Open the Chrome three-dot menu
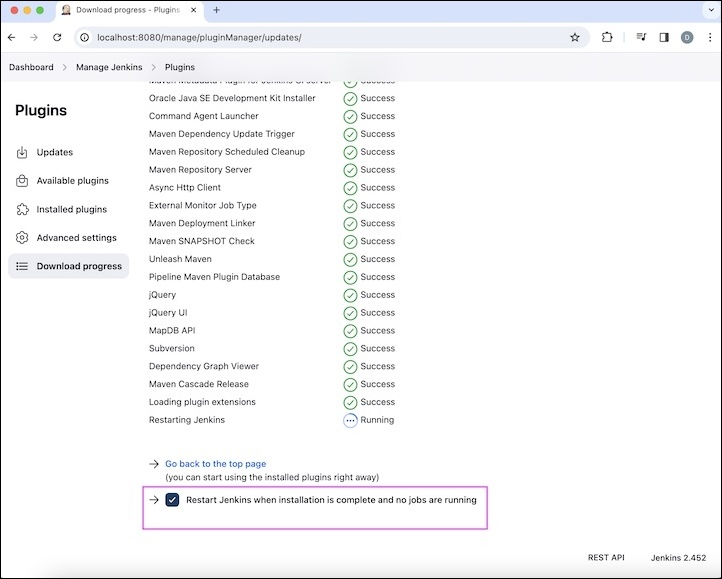The image size is (722, 579). point(708,37)
